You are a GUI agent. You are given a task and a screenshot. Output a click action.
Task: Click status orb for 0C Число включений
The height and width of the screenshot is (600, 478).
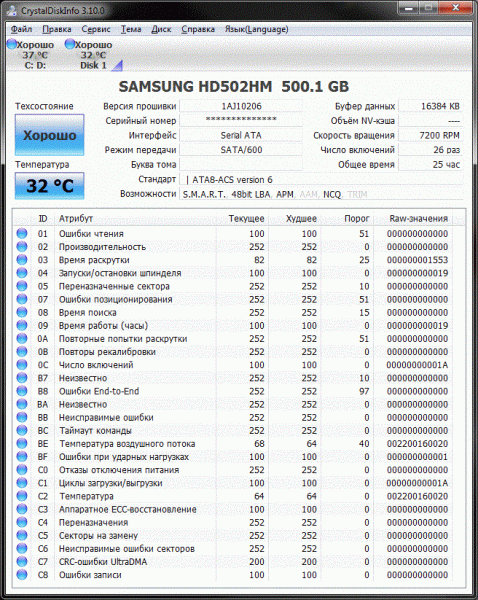(22, 365)
